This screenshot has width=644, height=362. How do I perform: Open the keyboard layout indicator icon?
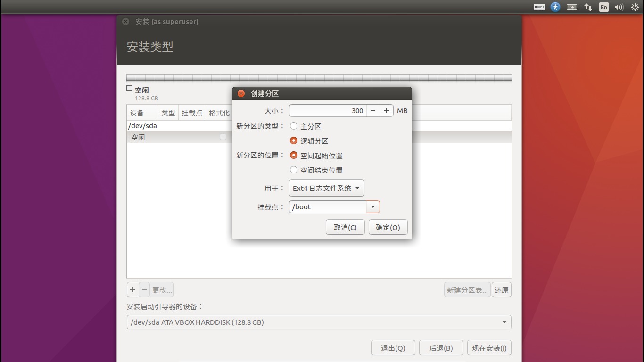(x=539, y=7)
